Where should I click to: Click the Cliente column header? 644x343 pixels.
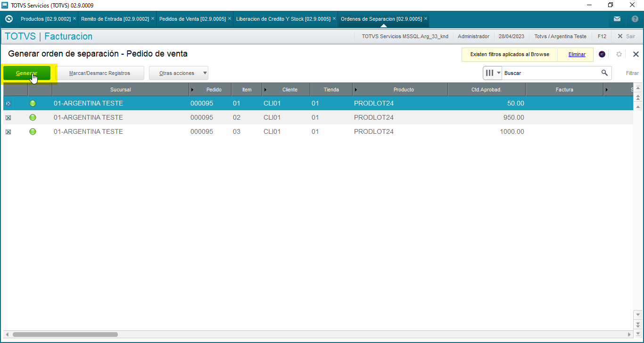point(286,90)
